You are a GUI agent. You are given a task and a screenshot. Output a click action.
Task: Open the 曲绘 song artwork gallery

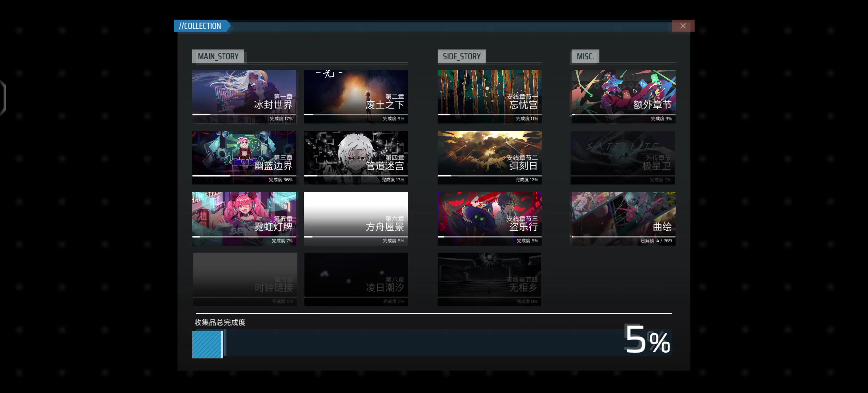pyautogui.click(x=623, y=219)
